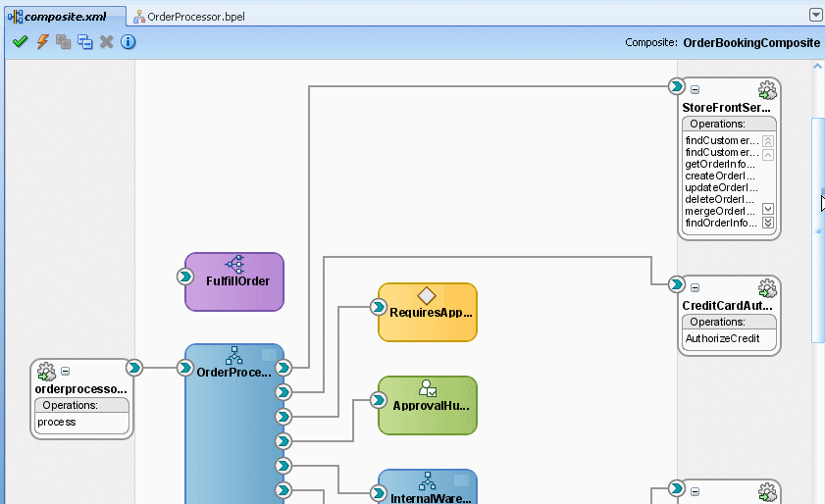Collapse the CreditCardAuthorization reference box

coord(696,287)
